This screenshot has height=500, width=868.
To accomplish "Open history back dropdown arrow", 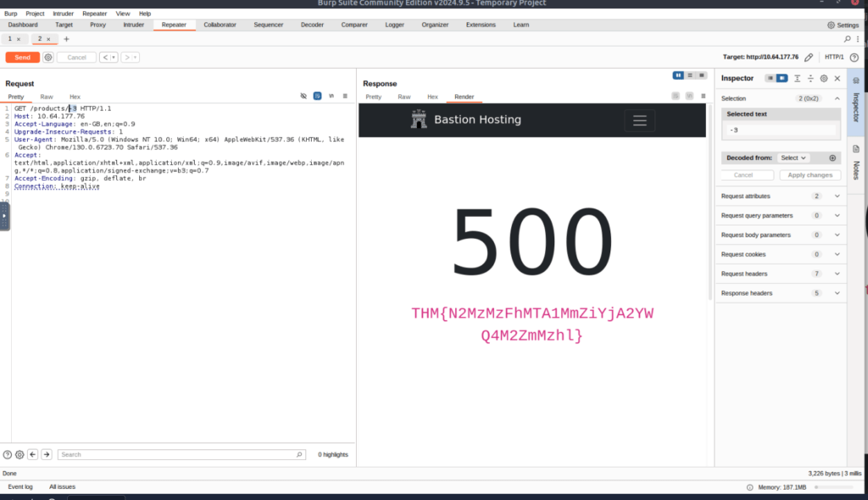I will (x=114, y=57).
